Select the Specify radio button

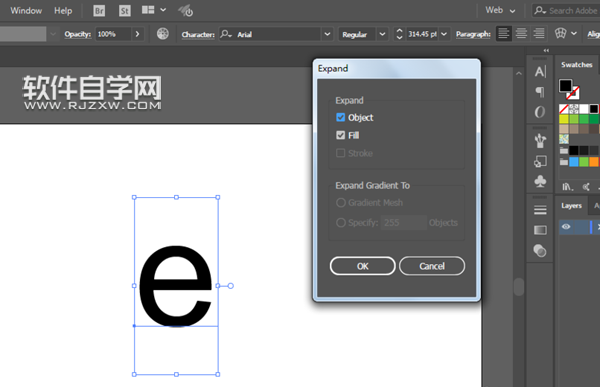tap(341, 222)
